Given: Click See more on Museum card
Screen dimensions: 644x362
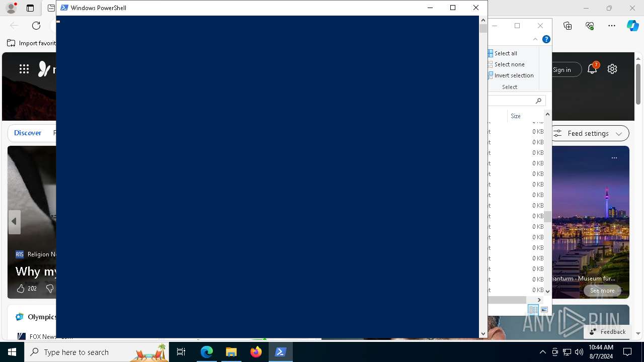Looking at the screenshot, I should click(x=602, y=291).
